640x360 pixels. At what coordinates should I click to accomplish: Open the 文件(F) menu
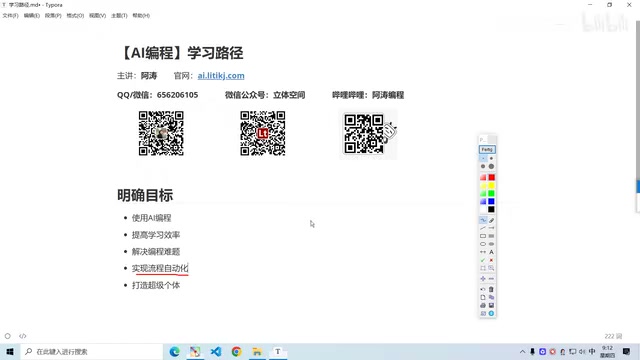pos(10,16)
